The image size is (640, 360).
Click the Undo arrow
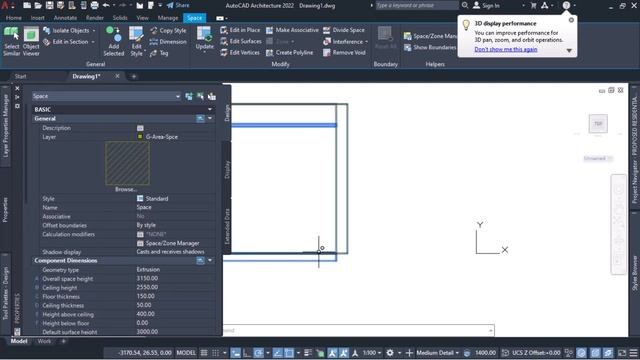point(106,5)
